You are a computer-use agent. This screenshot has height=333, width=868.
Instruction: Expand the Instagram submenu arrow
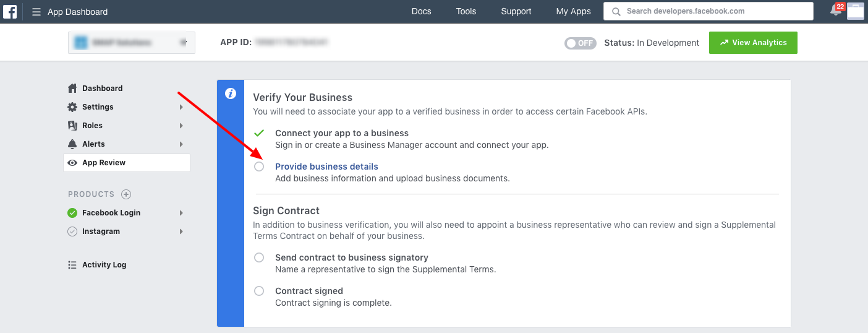coord(181,231)
